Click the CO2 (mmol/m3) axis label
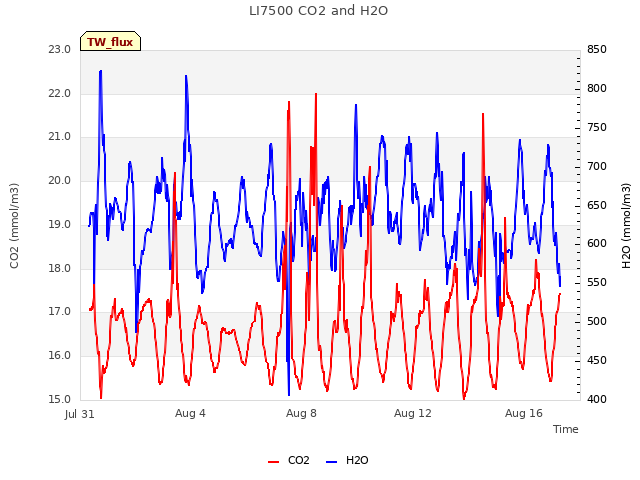The image size is (640, 480). 14,226
